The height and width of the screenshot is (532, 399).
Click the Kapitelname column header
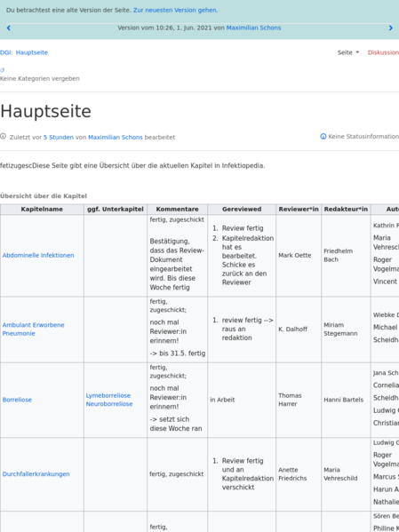(42, 210)
